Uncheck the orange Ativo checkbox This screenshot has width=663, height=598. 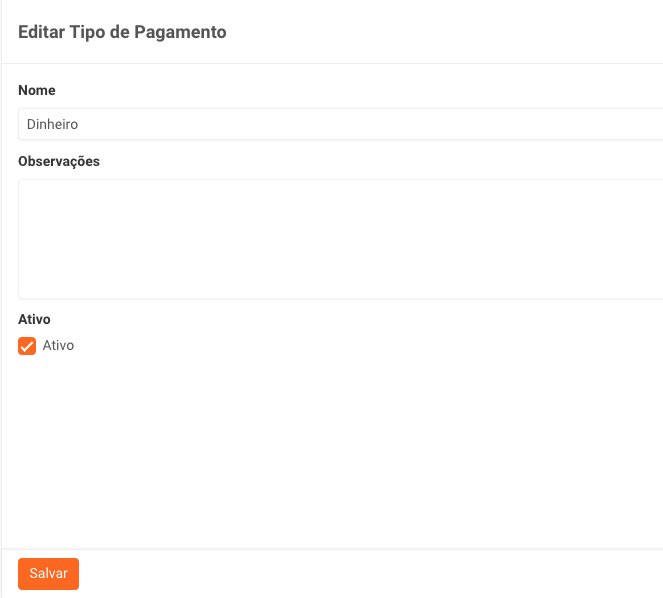[27, 346]
